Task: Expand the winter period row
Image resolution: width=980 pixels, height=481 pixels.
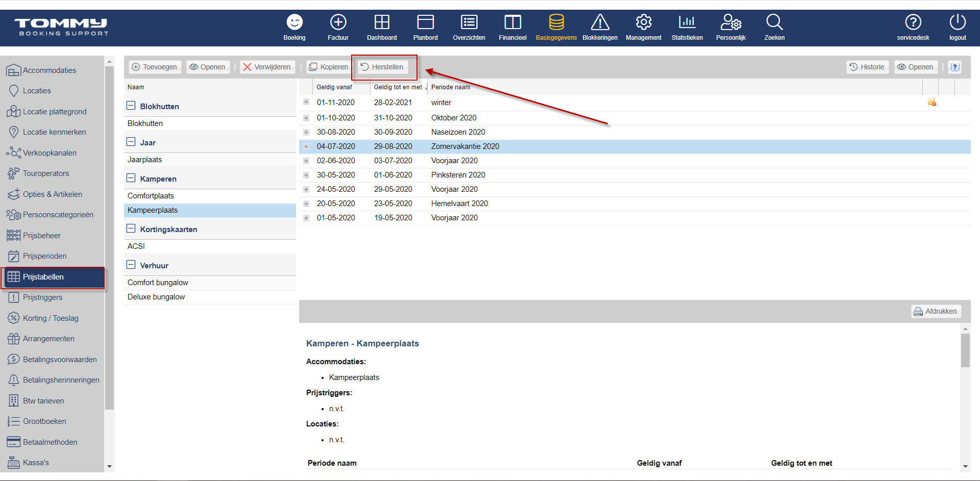Action: (x=306, y=102)
